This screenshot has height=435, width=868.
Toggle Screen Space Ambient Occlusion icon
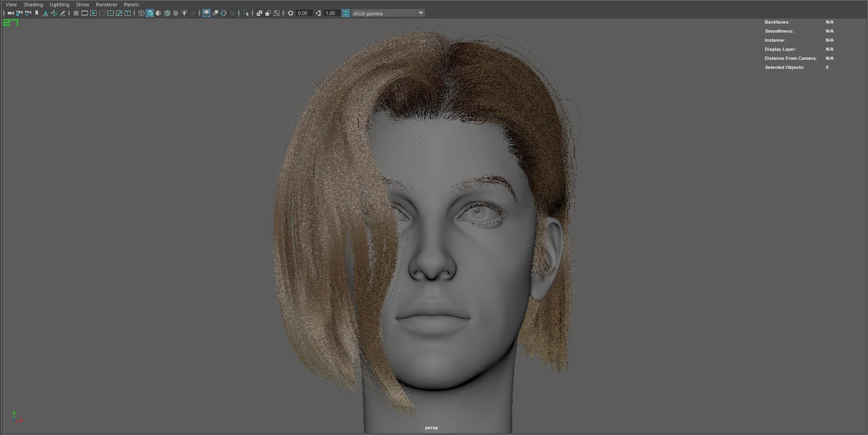click(x=206, y=13)
